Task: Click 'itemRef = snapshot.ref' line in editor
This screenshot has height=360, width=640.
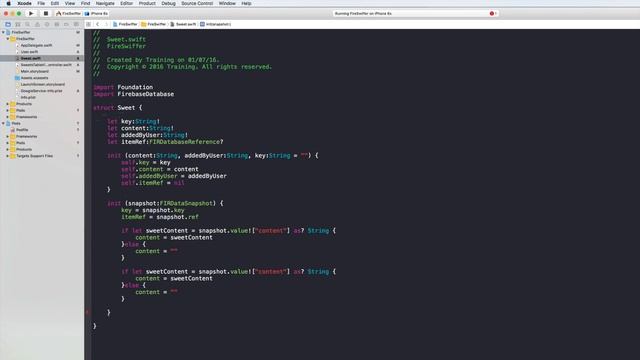Action: click(160, 217)
